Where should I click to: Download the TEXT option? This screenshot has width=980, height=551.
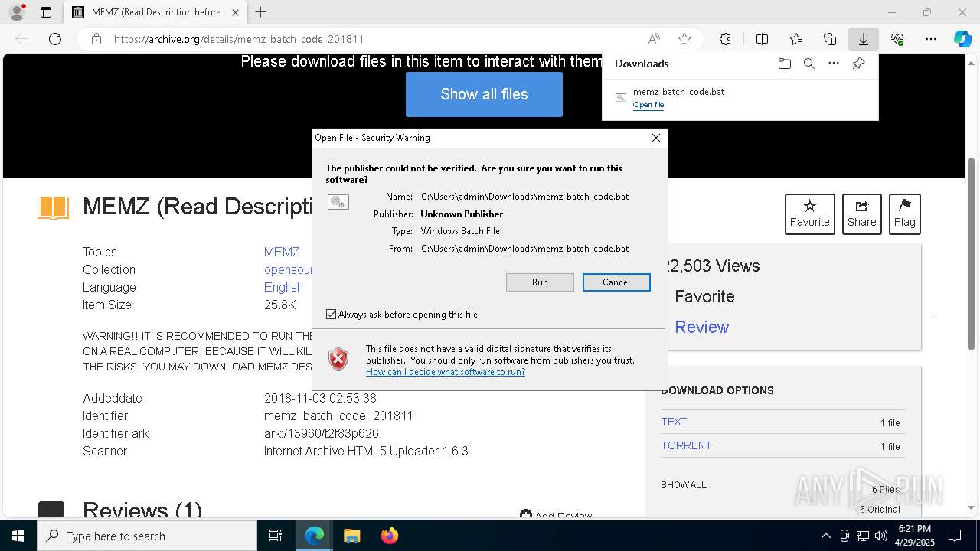tap(674, 422)
